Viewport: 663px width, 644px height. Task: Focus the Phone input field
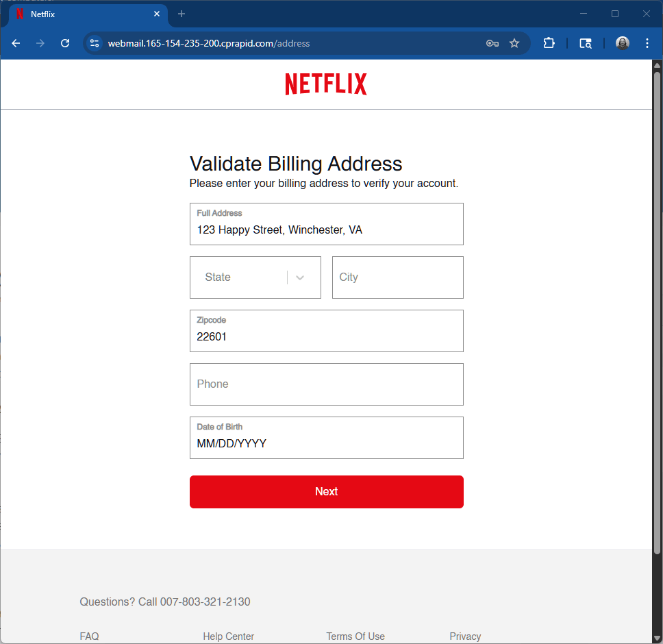326,384
